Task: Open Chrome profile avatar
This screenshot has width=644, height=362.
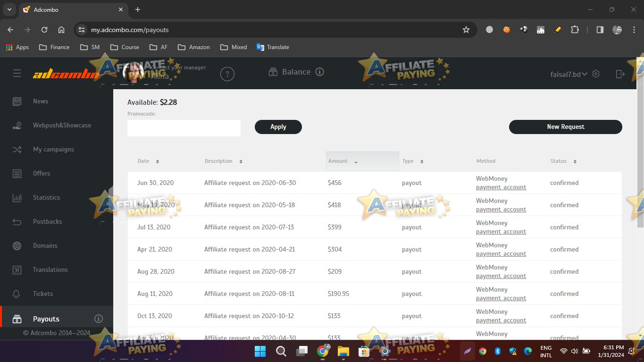Action: click(x=617, y=30)
